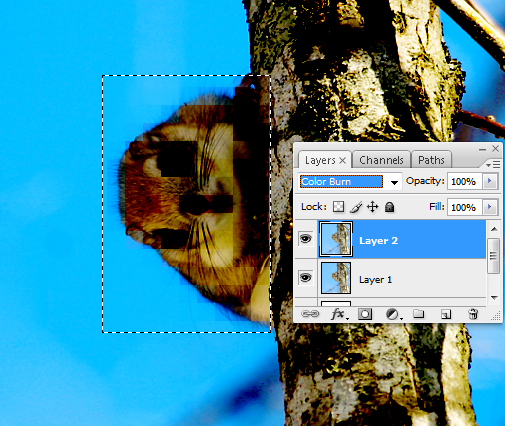This screenshot has height=426, width=505.
Task: Click the Fill value field
Action: point(464,207)
